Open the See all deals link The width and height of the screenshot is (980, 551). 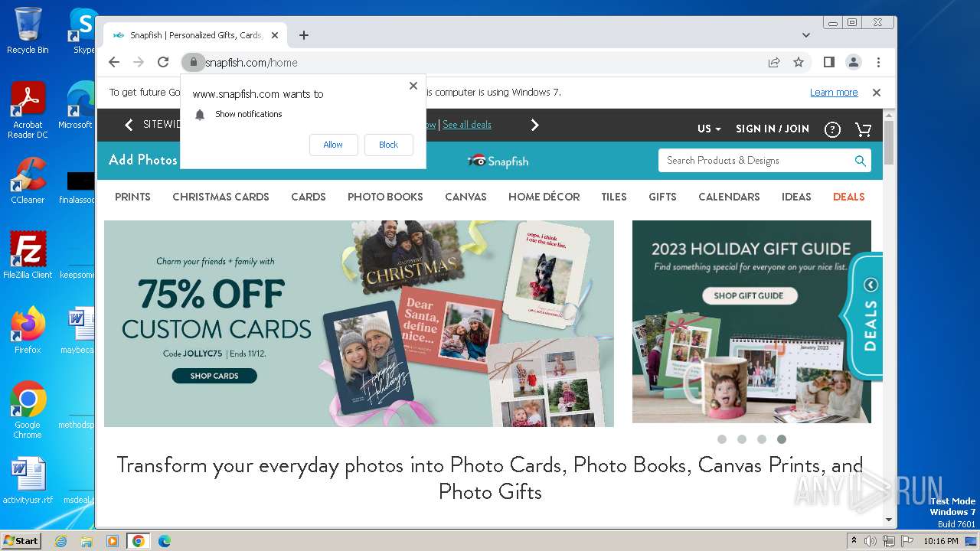467,125
